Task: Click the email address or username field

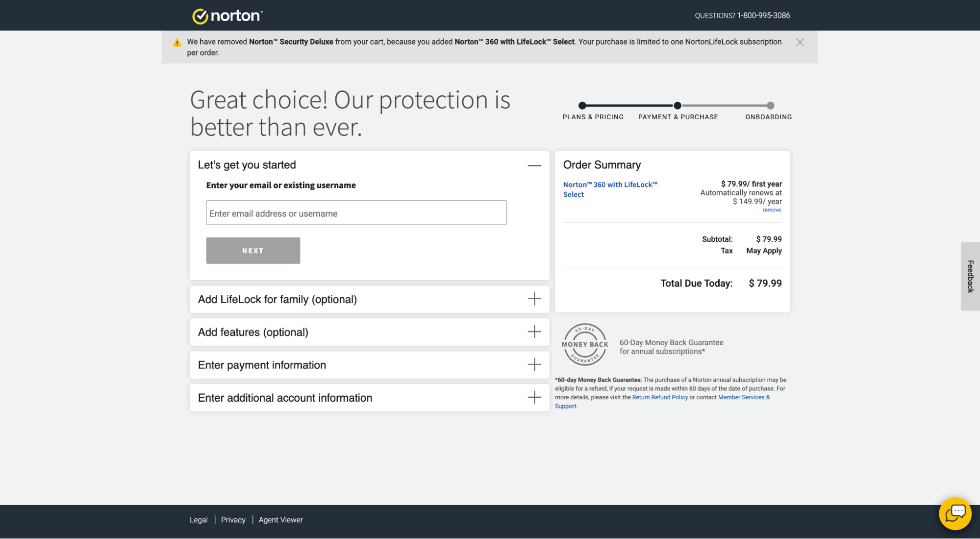Action: 356,212
